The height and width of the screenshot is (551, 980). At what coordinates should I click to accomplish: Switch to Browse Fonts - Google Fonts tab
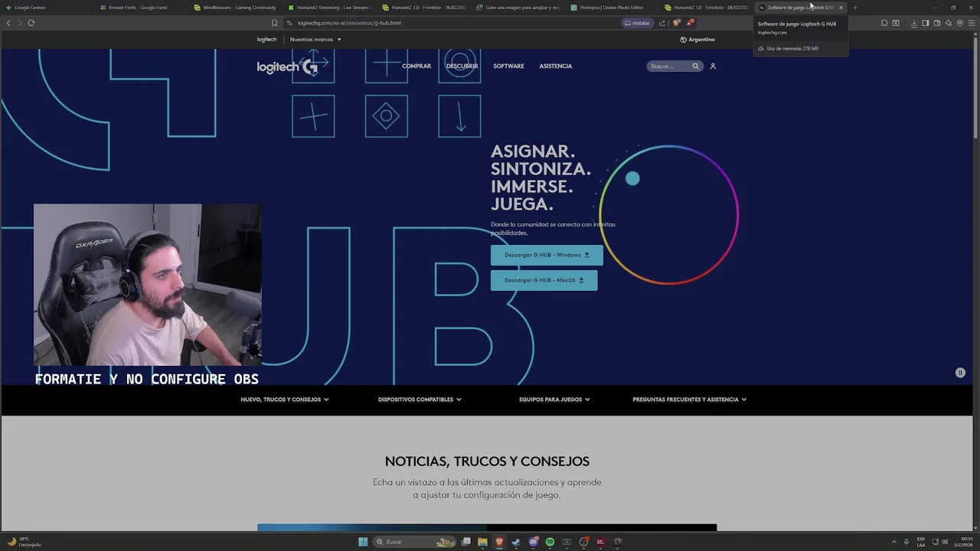(x=140, y=8)
